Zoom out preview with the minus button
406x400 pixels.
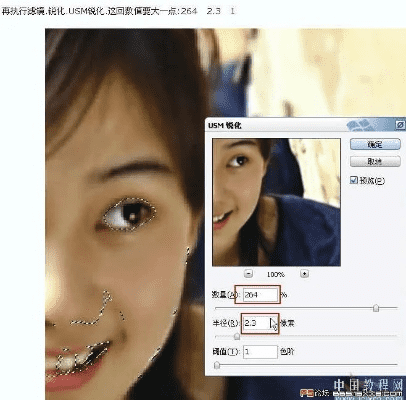[248, 274]
